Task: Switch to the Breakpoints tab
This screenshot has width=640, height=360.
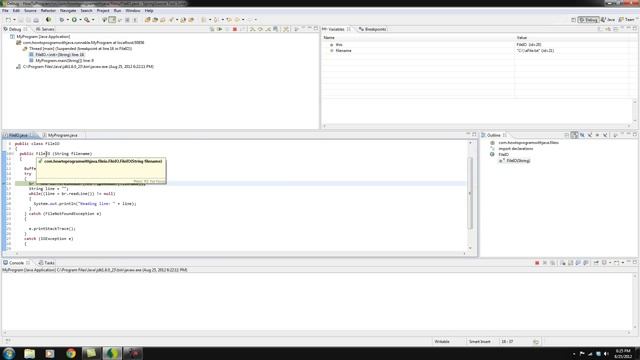Action: tap(372, 29)
